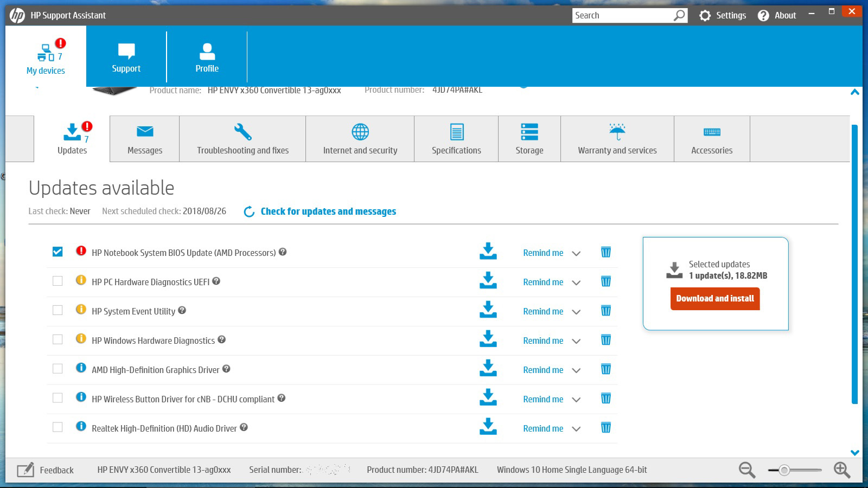Click the search magnifier icon
The image size is (868, 488).
coord(679,15)
